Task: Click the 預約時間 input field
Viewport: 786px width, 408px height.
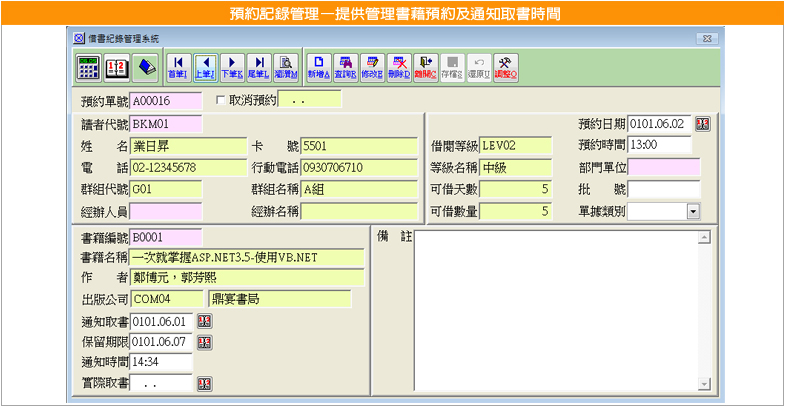Action: [659, 145]
